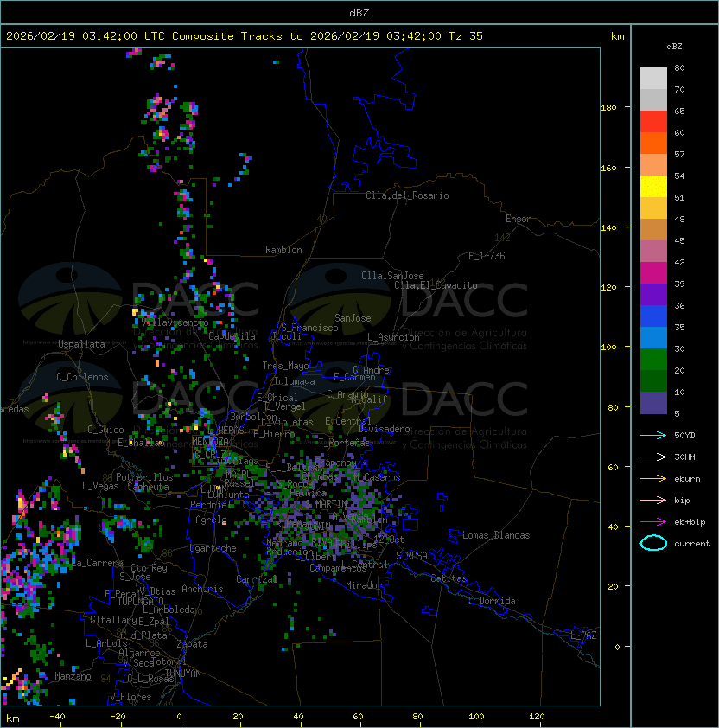Select the brown-orange 45–48 dBZ swatch
The image size is (719, 728).
pyautogui.click(x=653, y=230)
